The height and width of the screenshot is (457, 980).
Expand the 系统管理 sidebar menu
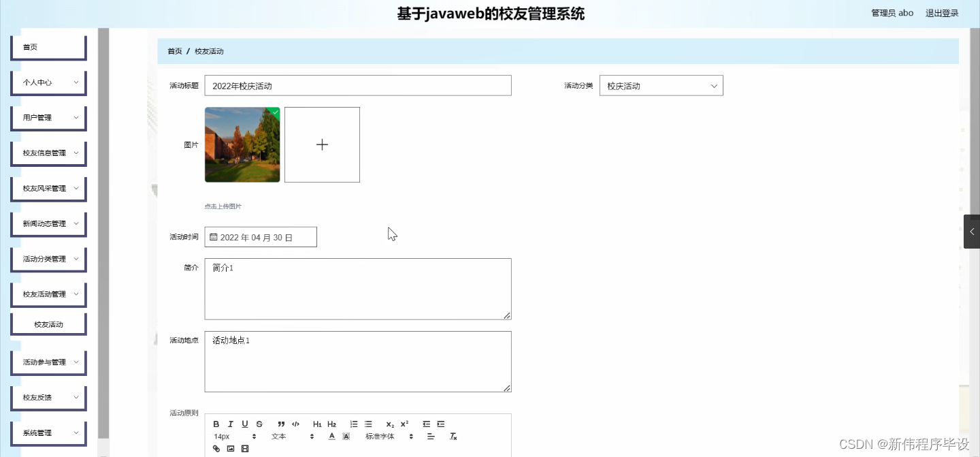[48, 432]
